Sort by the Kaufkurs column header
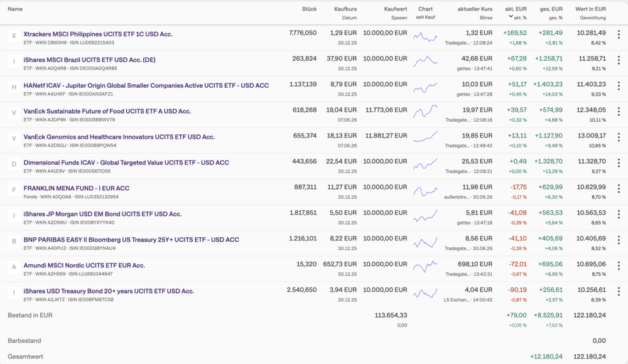 345,9
